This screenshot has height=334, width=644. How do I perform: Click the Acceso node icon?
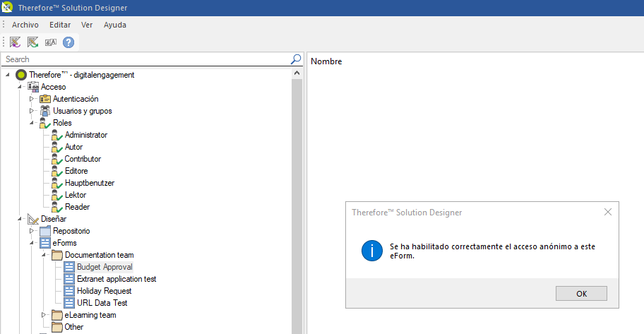tap(33, 87)
